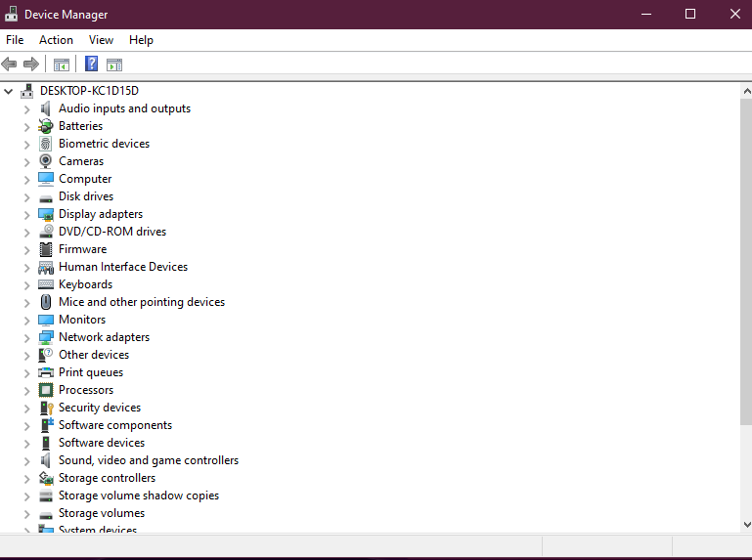Image resolution: width=752 pixels, height=560 pixels.
Task: Select Storage volume shadow copies label
Action: pyautogui.click(x=139, y=495)
